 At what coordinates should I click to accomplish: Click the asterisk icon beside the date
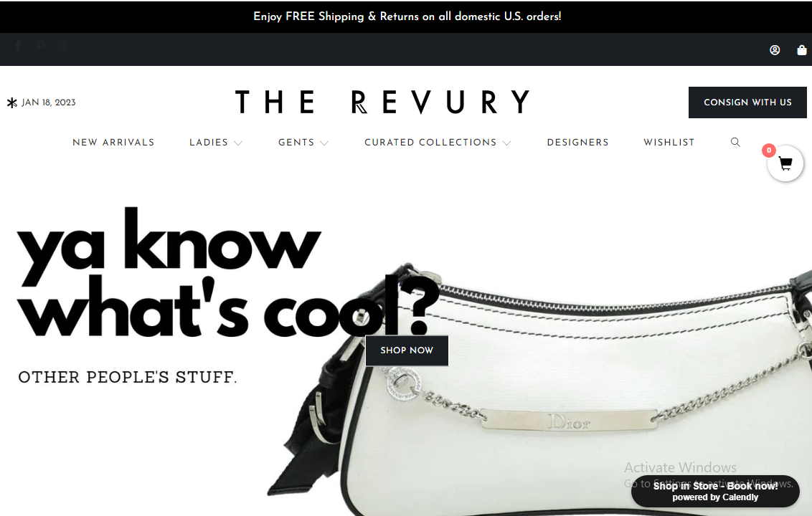[12, 102]
